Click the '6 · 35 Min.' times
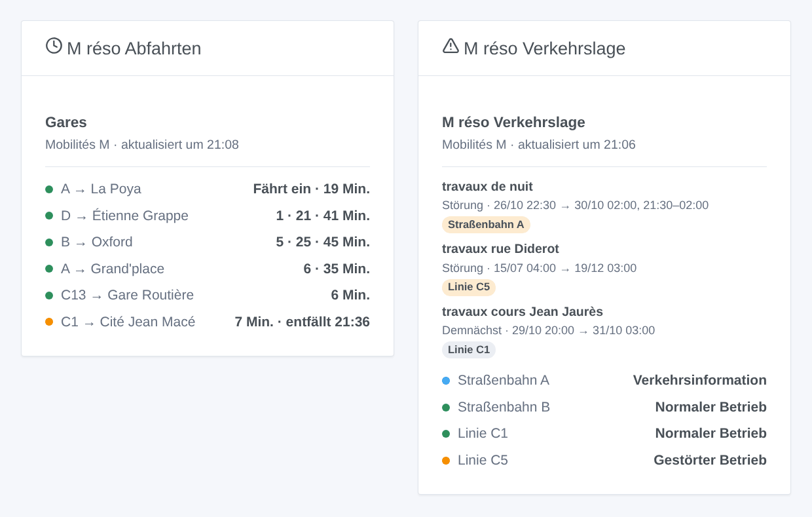812x517 pixels. point(337,269)
